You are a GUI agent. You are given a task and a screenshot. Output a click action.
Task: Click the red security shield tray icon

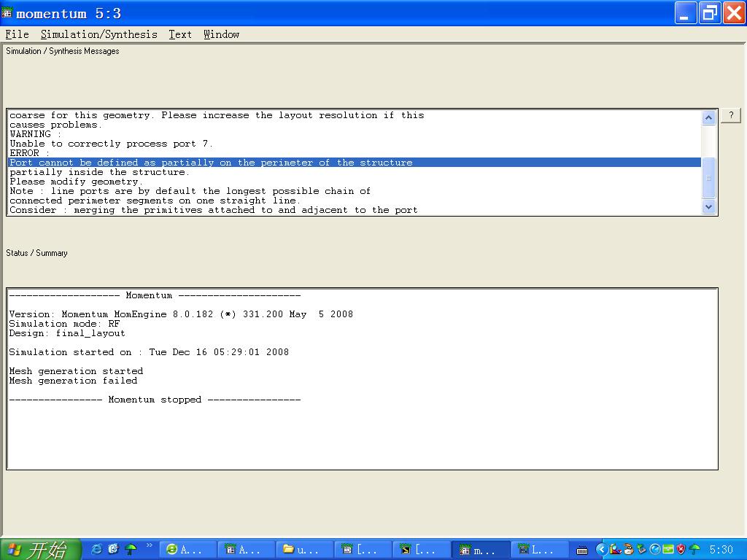[x=681, y=550]
